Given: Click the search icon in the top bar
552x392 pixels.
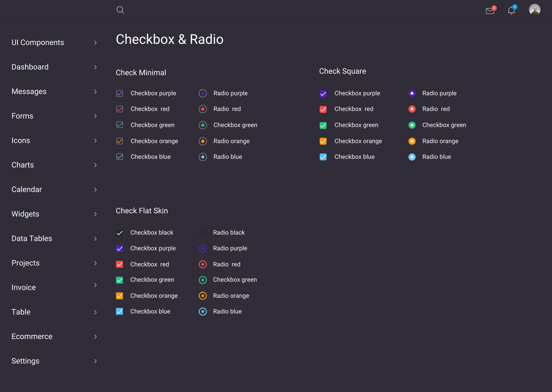Looking at the screenshot, I should point(121,9).
